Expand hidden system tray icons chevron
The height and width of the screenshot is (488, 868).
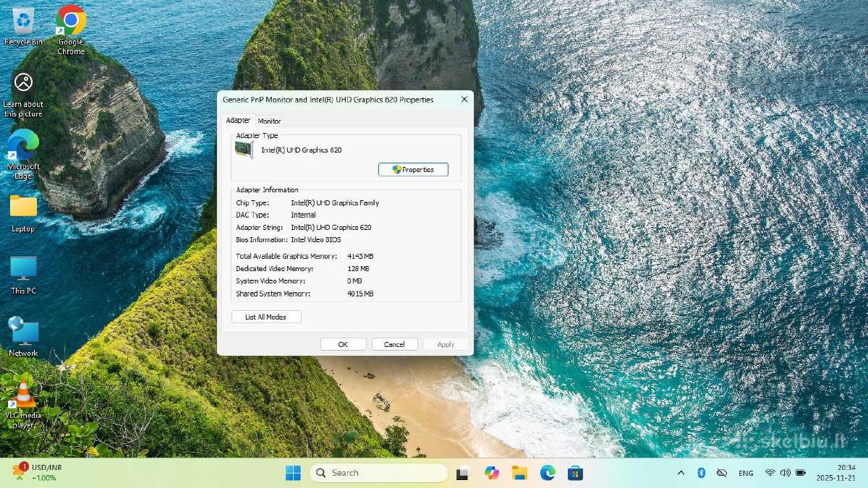point(681,473)
